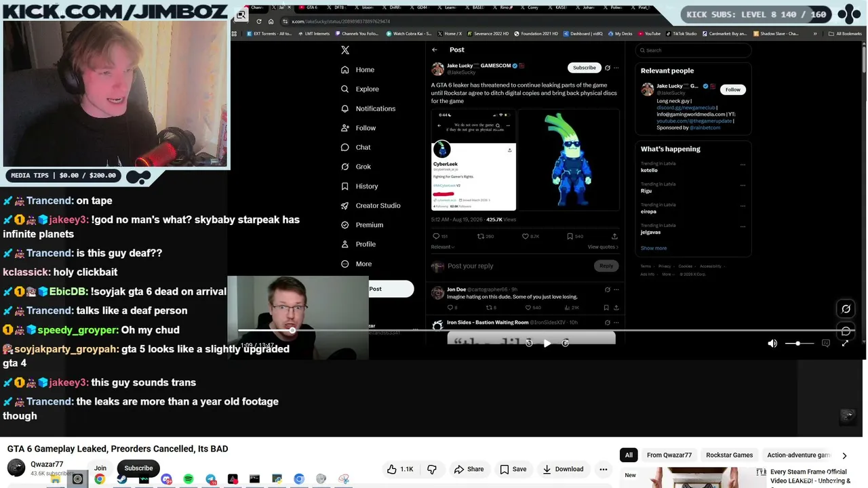Join the Qwazar77 channel
The width and height of the screenshot is (868, 488).
point(100,468)
